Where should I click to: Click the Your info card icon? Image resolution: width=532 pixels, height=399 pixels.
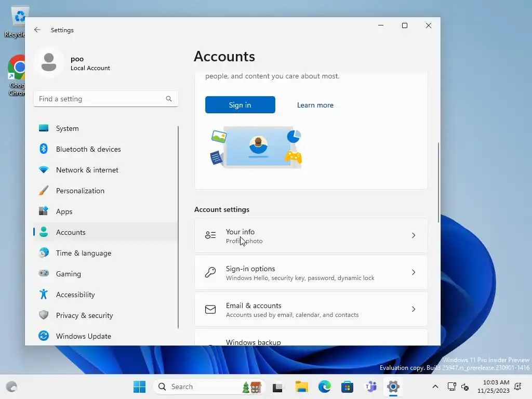(x=210, y=235)
